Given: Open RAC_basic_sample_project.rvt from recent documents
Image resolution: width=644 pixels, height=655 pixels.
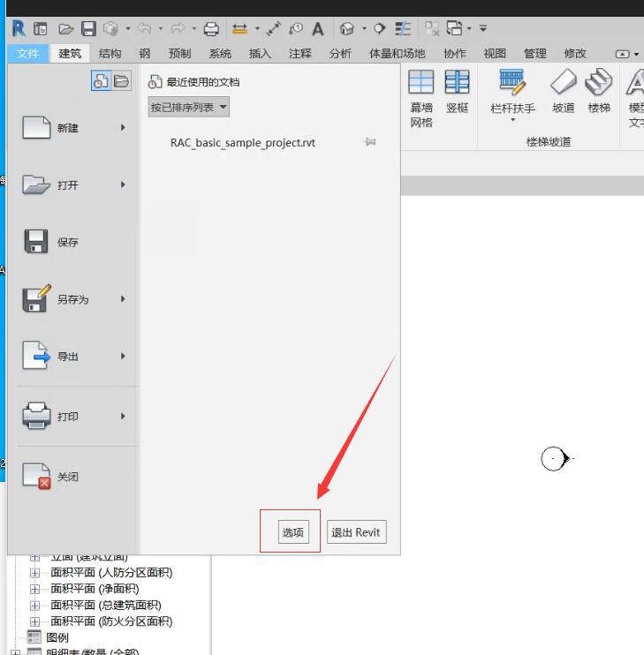Looking at the screenshot, I should [242, 142].
